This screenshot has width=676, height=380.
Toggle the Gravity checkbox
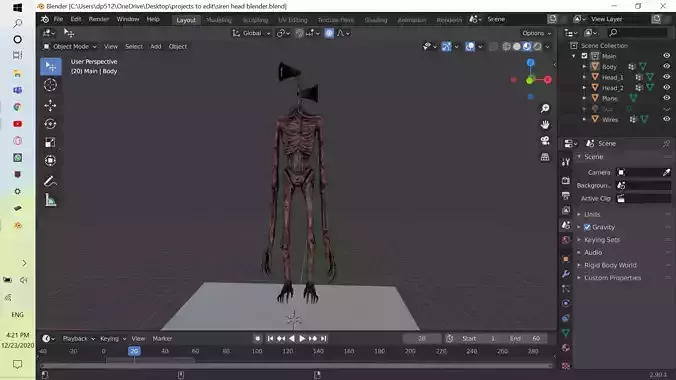pyautogui.click(x=587, y=227)
